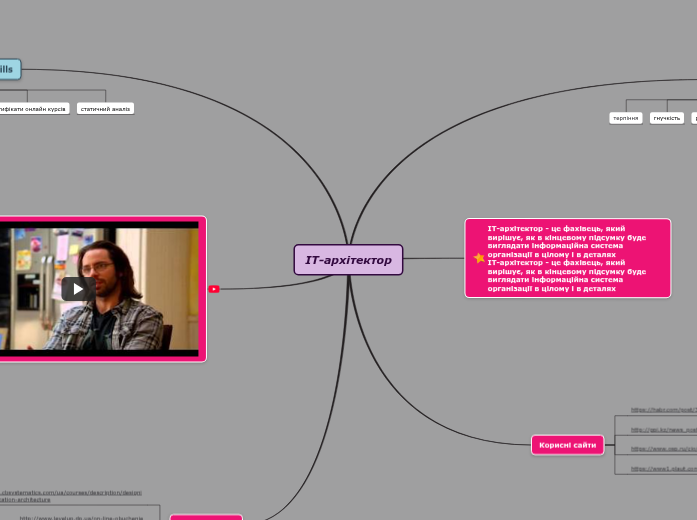697x520 pixels.
Task: Click the star icon on the definition node
Action: point(479,258)
